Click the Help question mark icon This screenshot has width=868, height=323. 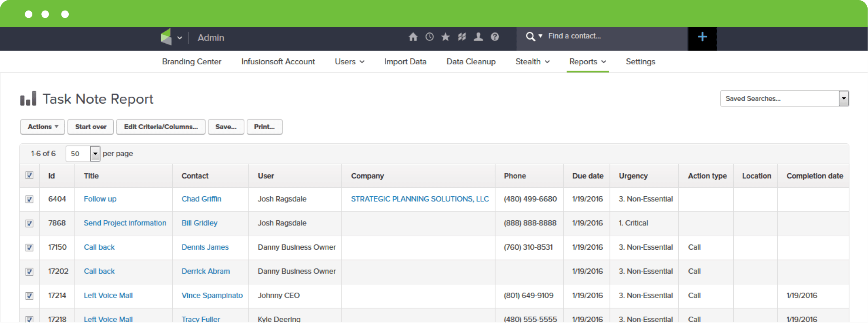(x=495, y=37)
